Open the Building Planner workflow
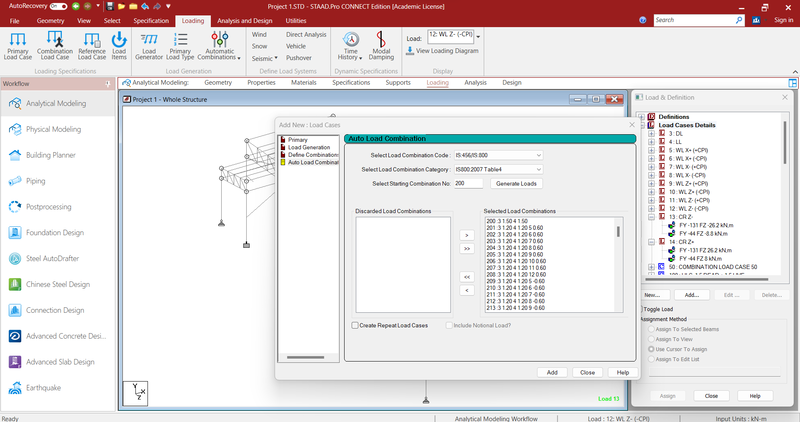The image size is (800, 422). tap(51, 155)
